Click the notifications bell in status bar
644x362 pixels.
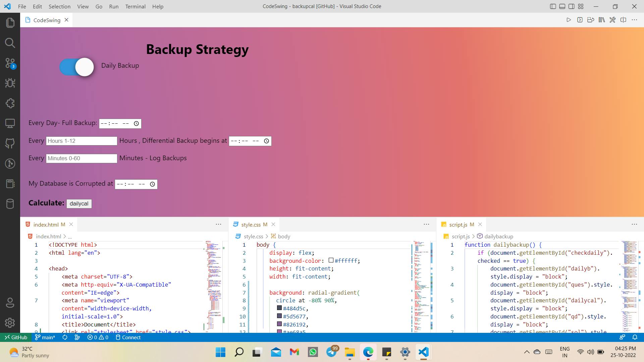(x=635, y=338)
